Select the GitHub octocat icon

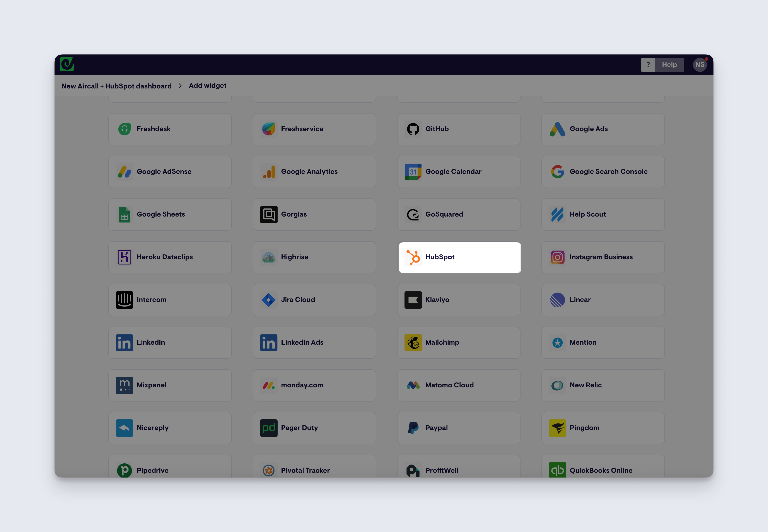tap(413, 129)
